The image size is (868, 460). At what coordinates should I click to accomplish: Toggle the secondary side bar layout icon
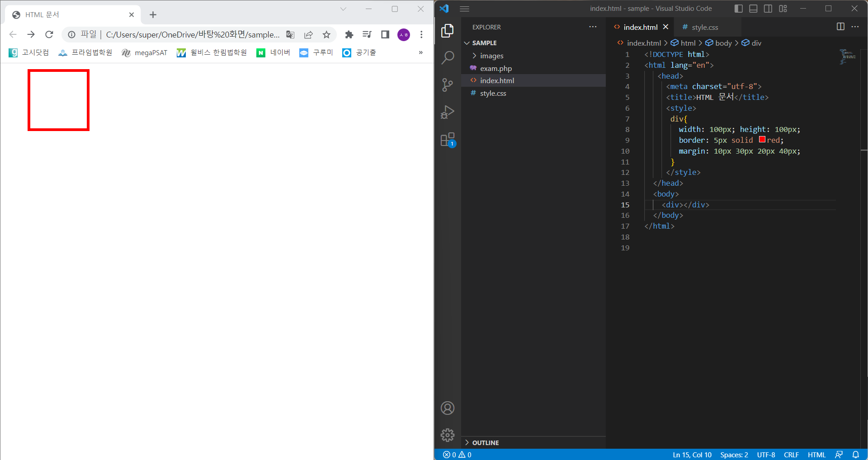[x=768, y=8]
